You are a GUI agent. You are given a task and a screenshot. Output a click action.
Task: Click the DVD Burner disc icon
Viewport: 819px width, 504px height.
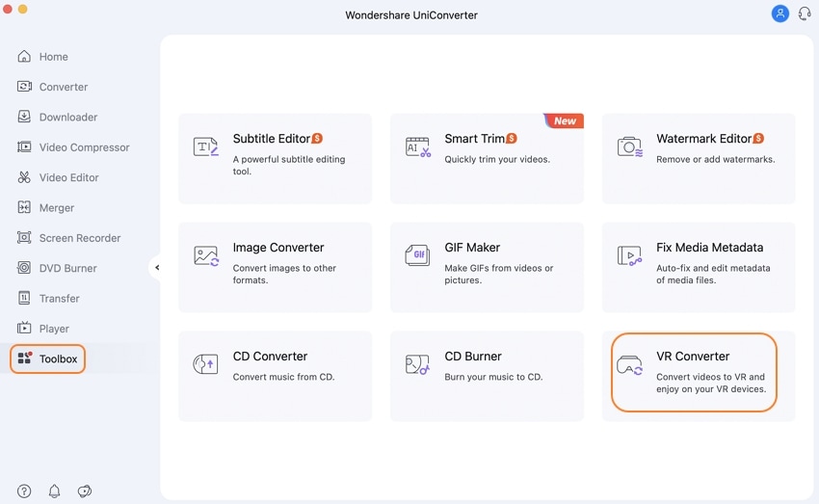click(24, 268)
